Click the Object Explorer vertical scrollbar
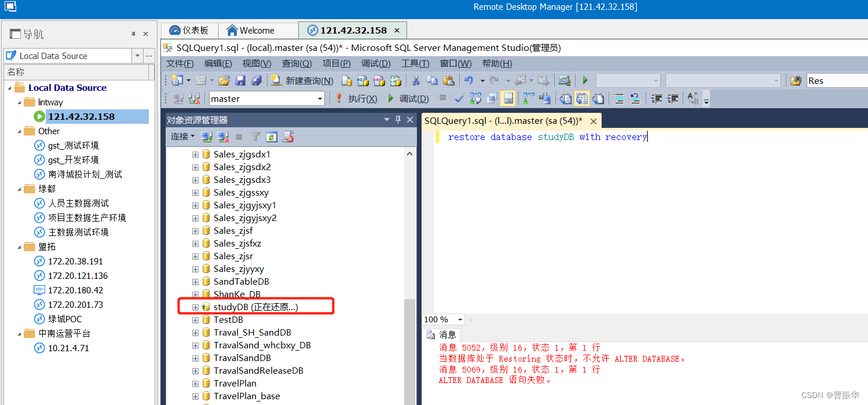 (409, 352)
